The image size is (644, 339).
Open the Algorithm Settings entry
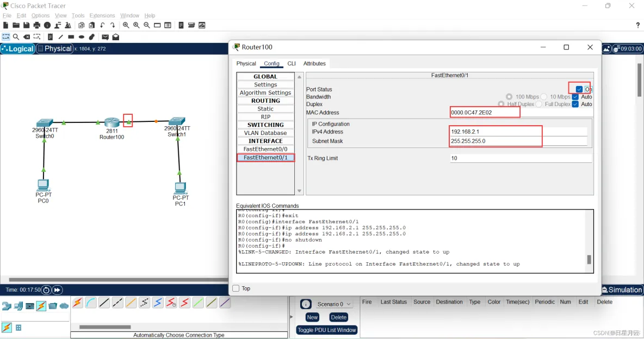(265, 93)
